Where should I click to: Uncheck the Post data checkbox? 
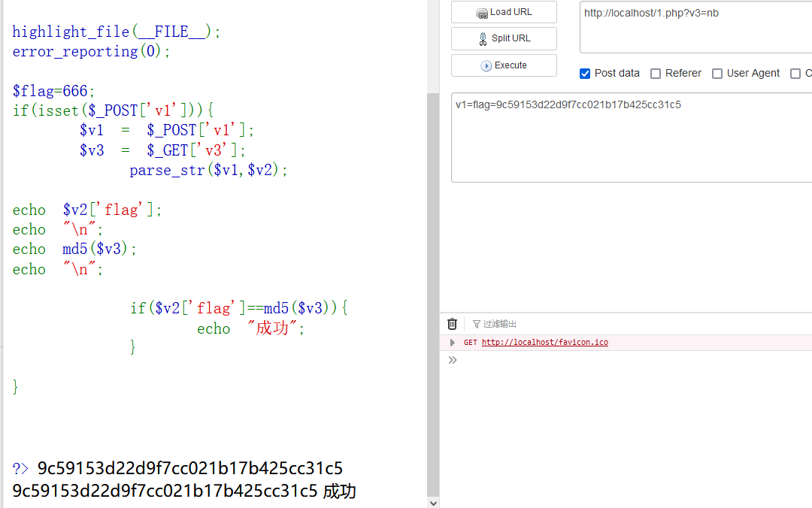pyautogui.click(x=585, y=74)
